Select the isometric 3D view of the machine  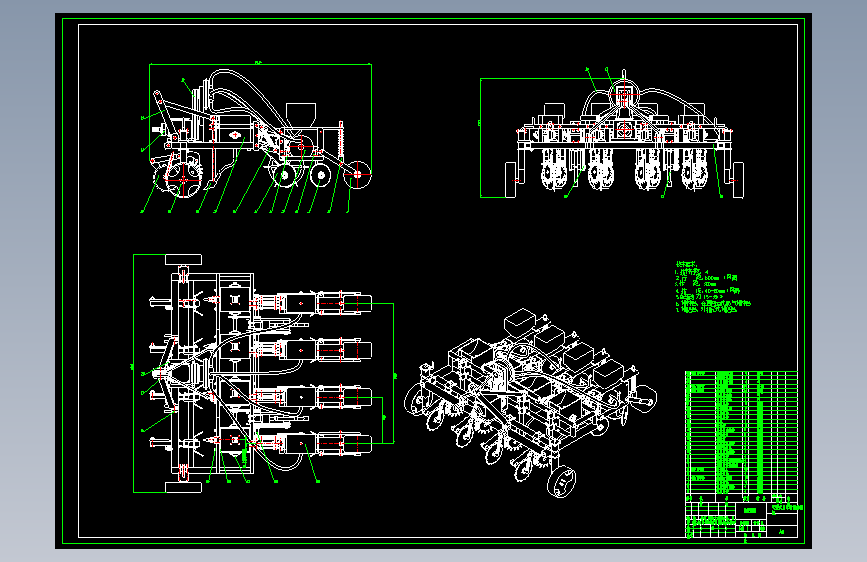click(531, 403)
